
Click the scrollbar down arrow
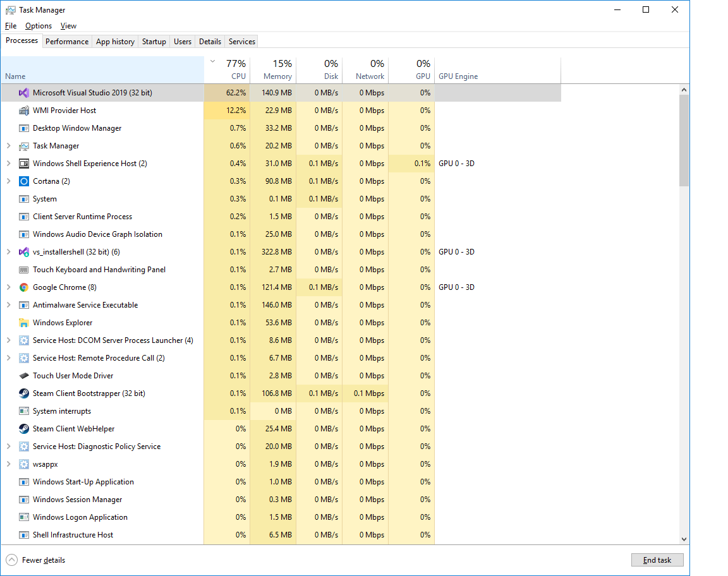(683, 539)
